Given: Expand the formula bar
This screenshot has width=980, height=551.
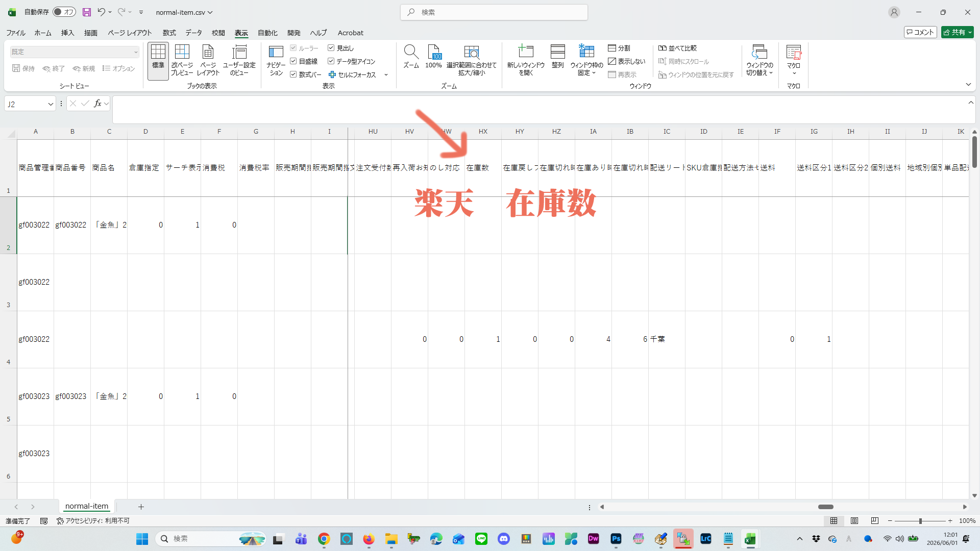Looking at the screenshot, I should 971,103.
